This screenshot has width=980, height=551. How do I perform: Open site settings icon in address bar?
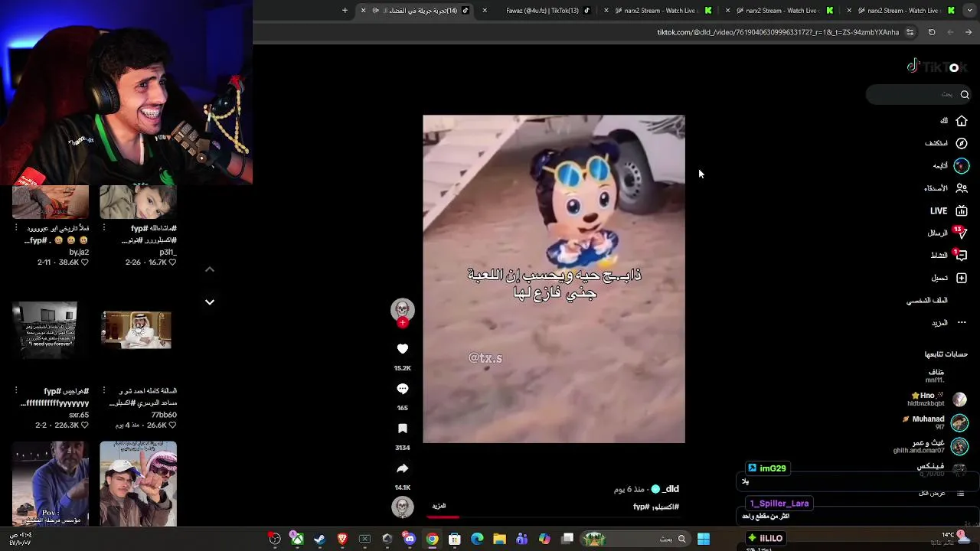pyautogui.click(x=910, y=32)
